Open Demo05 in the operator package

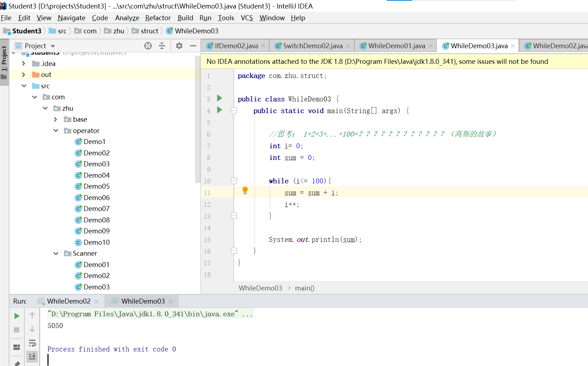(x=96, y=186)
